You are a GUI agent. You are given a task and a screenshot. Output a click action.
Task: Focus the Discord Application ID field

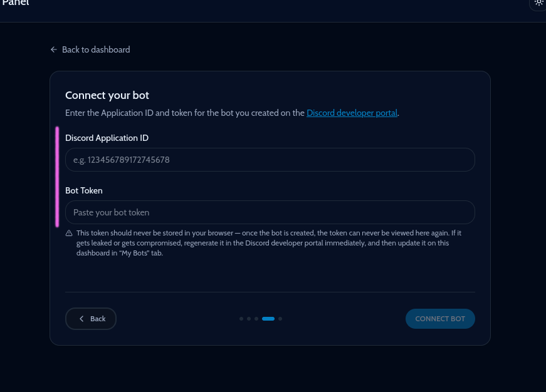click(270, 160)
